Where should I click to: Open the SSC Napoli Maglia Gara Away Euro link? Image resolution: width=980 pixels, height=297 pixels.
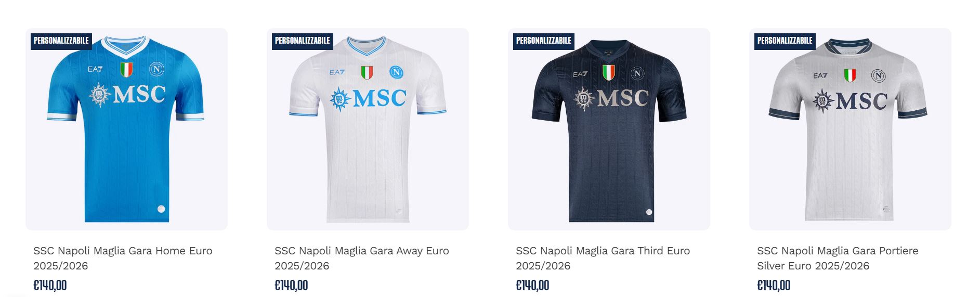(362, 258)
